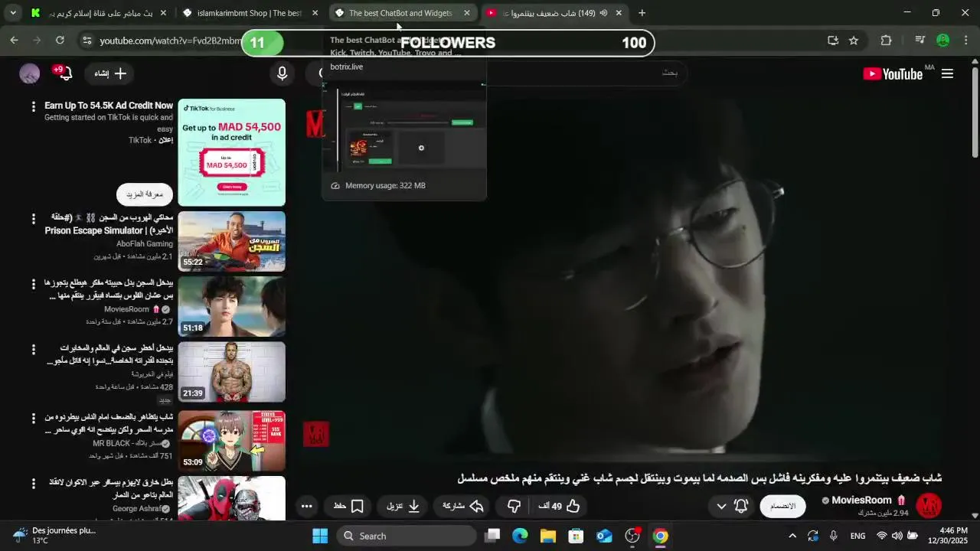The height and width of the screenshot is (551, 980).
Task: Switch to the YouTube (149) video tab
Action: click(555, 13)
